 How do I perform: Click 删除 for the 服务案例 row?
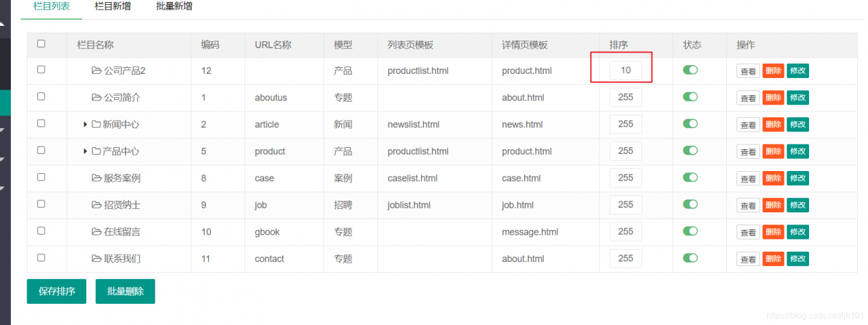(773, 178)
